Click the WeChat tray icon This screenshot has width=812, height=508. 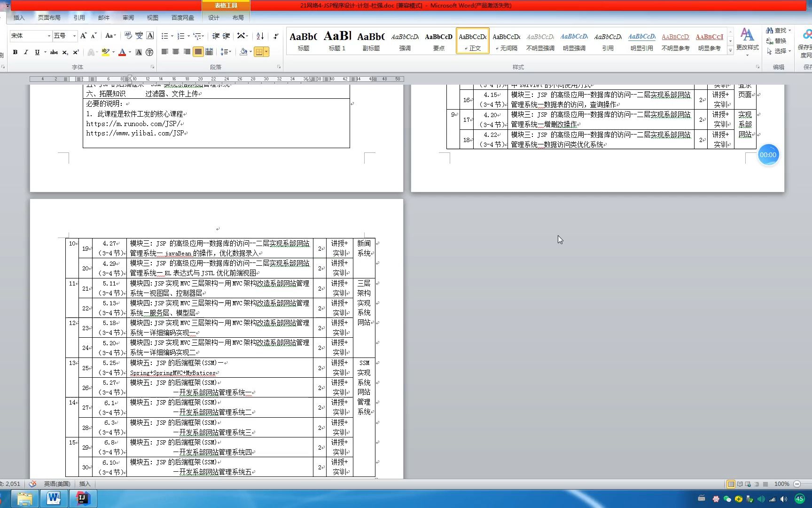727,499
